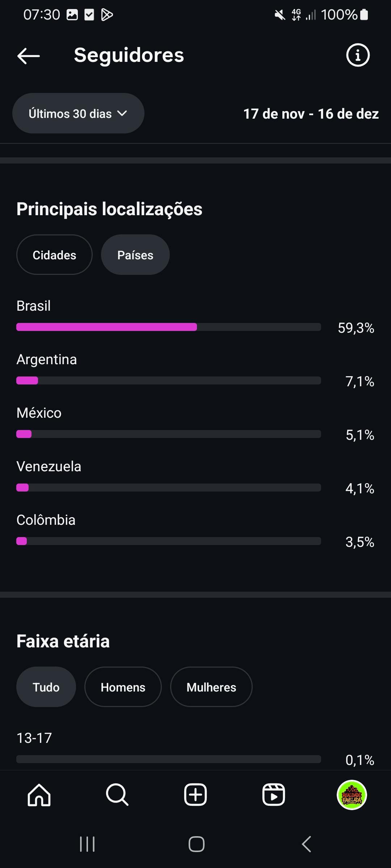This screenshot has width=391, height=868.
Task: Select the Países locations filter
Action: (135, 255)
